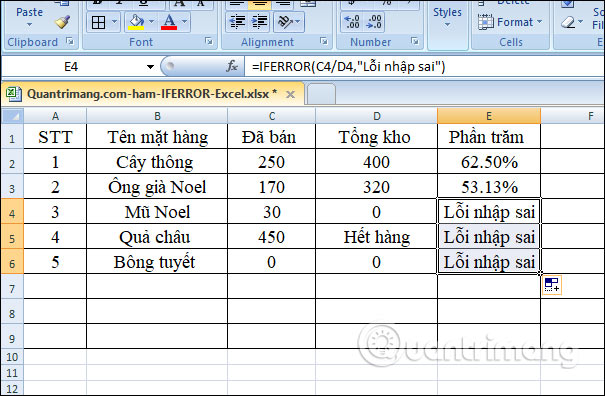Click the 'Tổng kho' header cell

377,137
